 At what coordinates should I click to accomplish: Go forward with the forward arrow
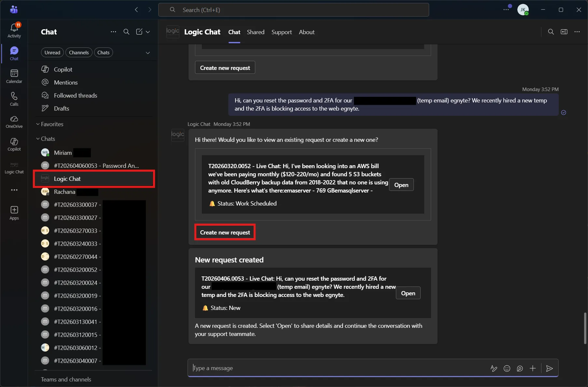(150, 10)
